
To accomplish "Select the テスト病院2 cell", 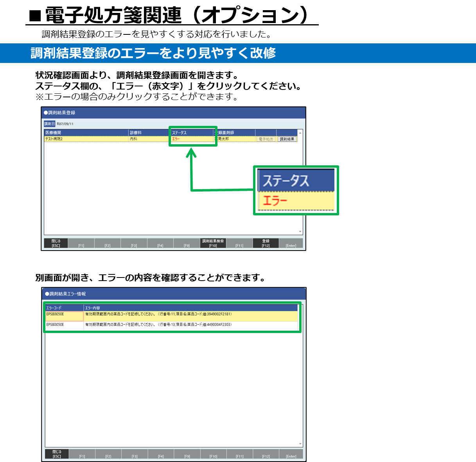I will pyautogui.click(x=86, y=139).
